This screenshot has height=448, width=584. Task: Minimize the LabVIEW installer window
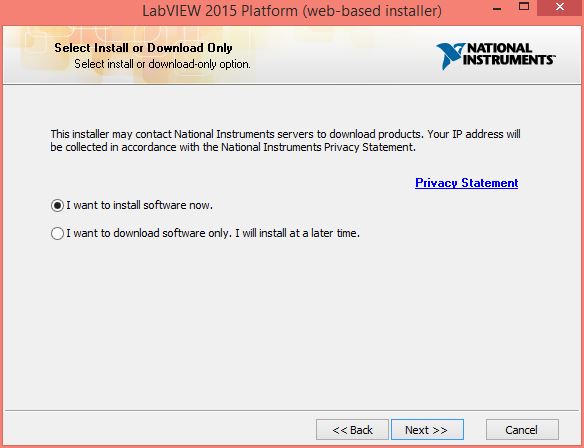tap(497, 8)
